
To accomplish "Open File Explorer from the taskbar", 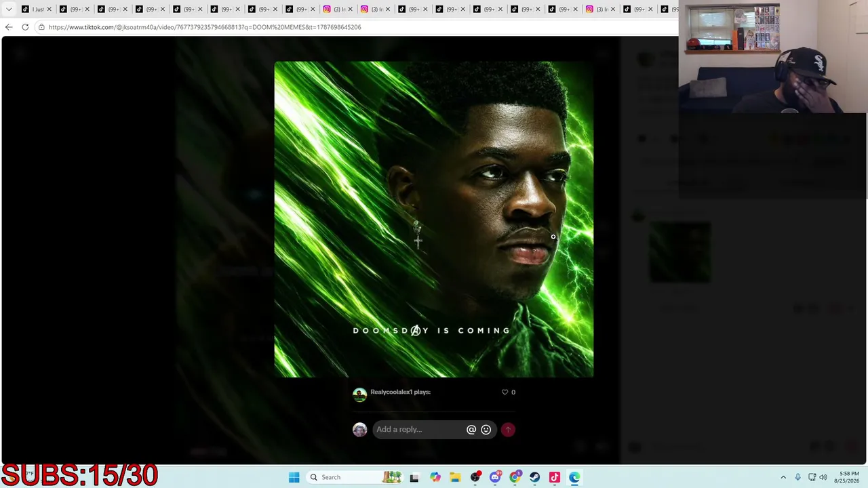I will coord(455,477).
